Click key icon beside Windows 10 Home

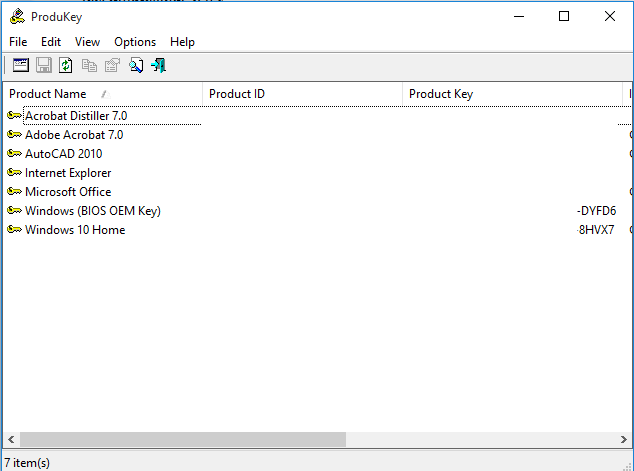15,230
